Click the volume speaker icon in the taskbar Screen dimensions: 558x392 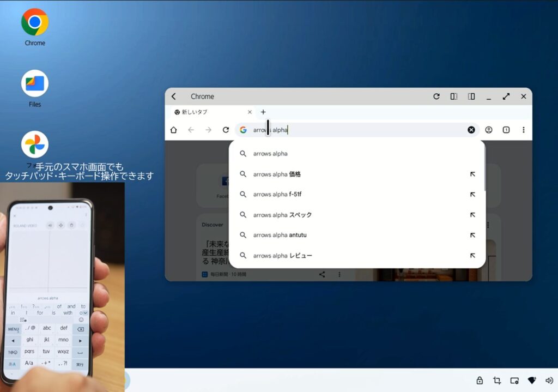(x=549, y=381)
